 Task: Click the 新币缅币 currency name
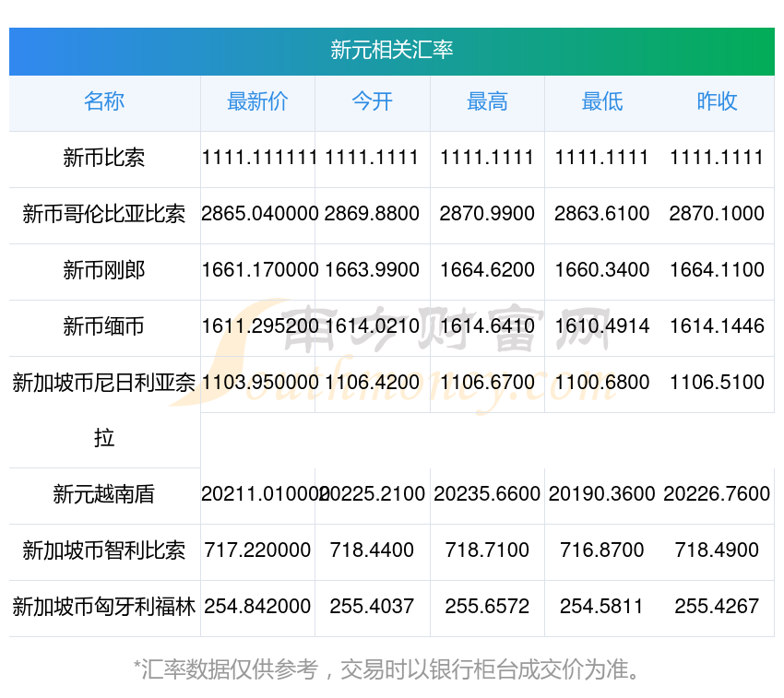tap(104, 326)
